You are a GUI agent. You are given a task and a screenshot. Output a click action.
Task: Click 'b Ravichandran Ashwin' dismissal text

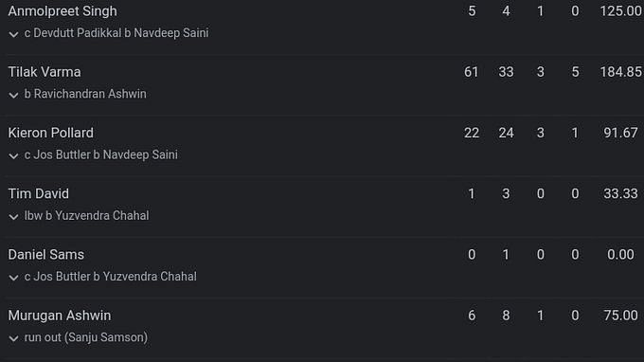[x=85, y=94]
